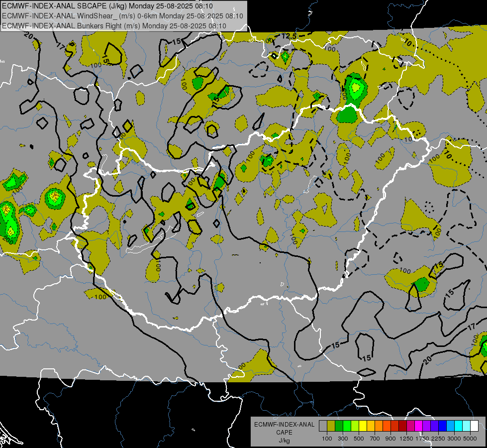Click legend tick value 500
The width and height of the screenshot is (487, 448).
pyautogui.click(x=359, y=439)
